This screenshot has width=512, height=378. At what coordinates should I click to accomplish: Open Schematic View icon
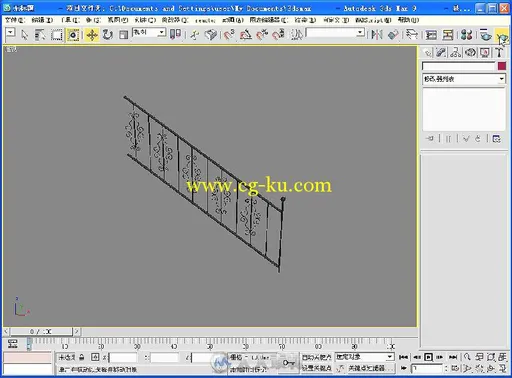tap(447, 35)
